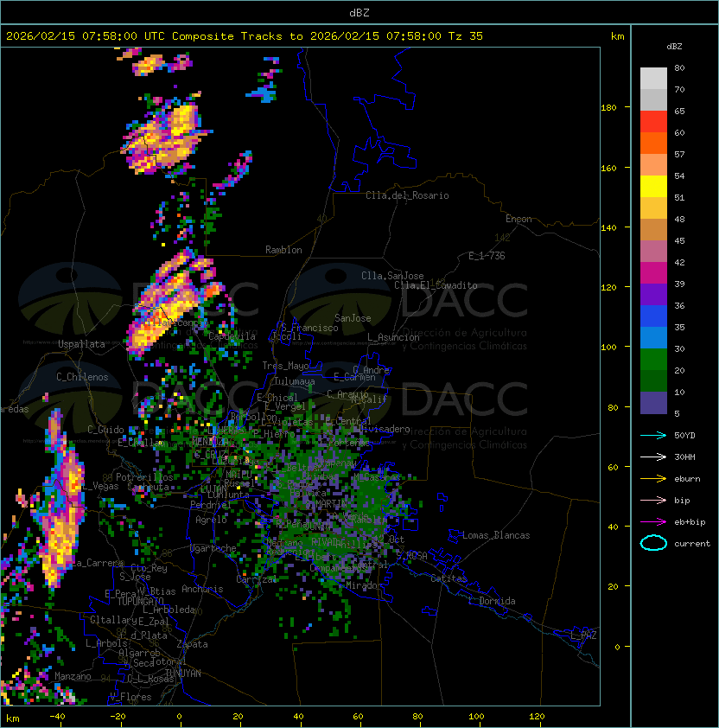This screenshot has width=719, height=728.
Task: Click the 'C_Chilenos' map label
Action: (82, 377)
